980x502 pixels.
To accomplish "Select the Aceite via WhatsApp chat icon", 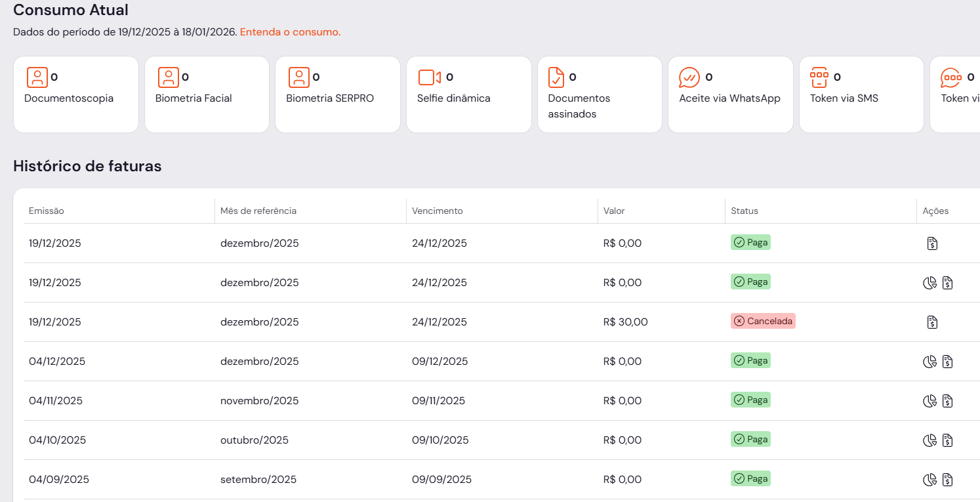I will [689, 77].
